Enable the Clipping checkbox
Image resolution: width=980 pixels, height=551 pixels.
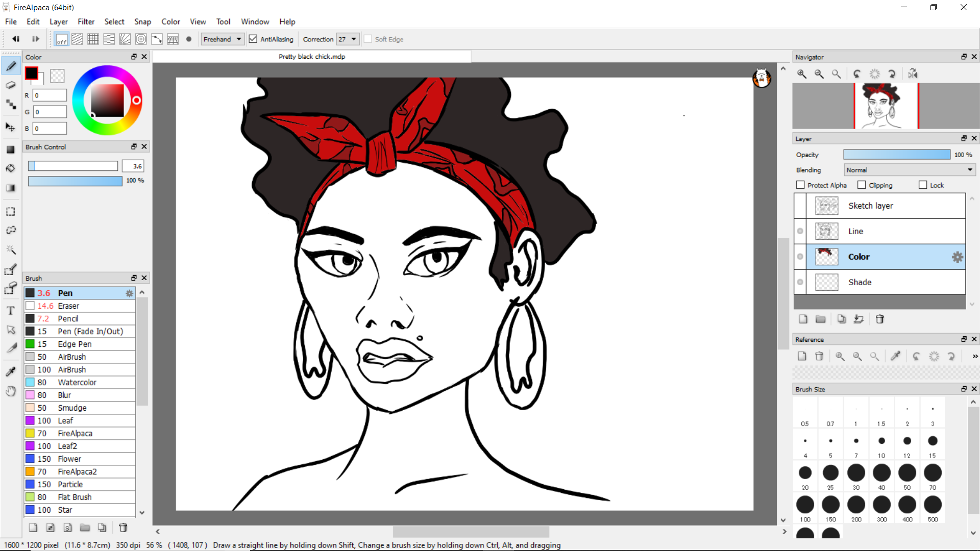tap(862, 185)
